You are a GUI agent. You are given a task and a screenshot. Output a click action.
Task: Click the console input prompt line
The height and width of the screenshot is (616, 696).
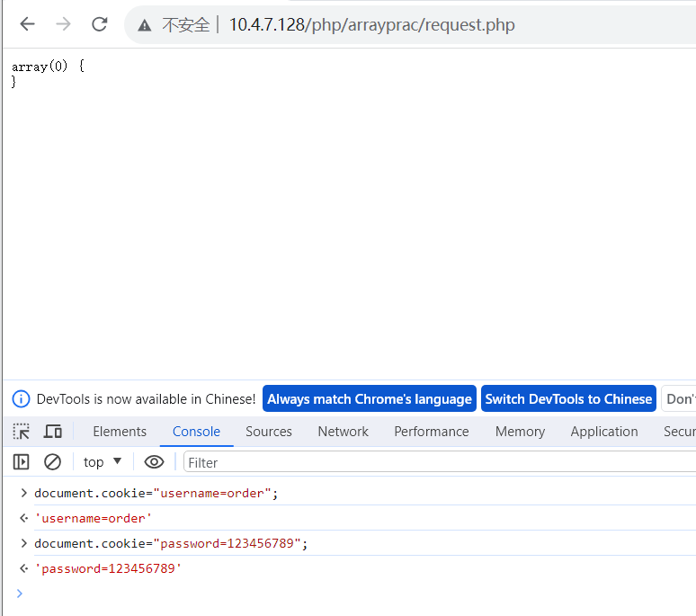355,594
